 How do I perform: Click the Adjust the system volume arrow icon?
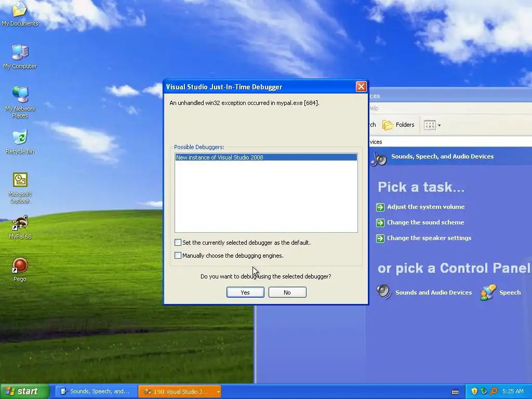(380, 207)
